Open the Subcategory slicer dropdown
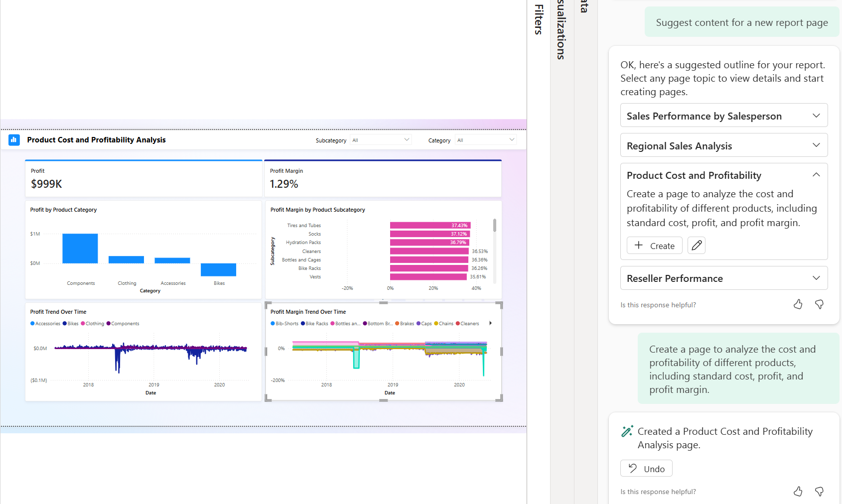This screenshot has height=504, width=842. pyautogui.click(x=407, y=140)
